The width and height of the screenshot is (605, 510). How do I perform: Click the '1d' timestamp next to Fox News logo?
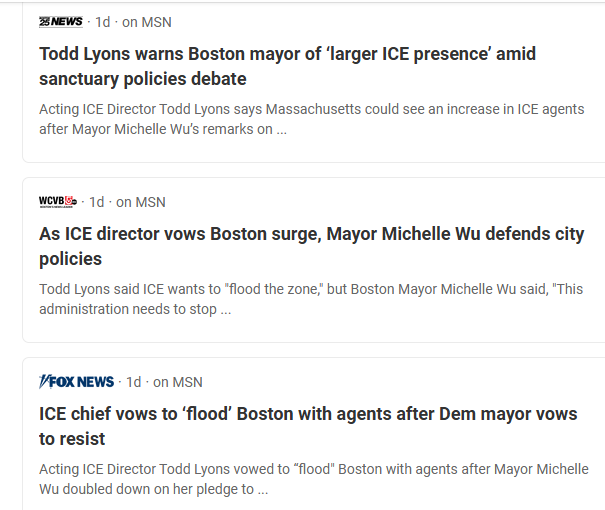pyautogui.click(x=133, y=382)
